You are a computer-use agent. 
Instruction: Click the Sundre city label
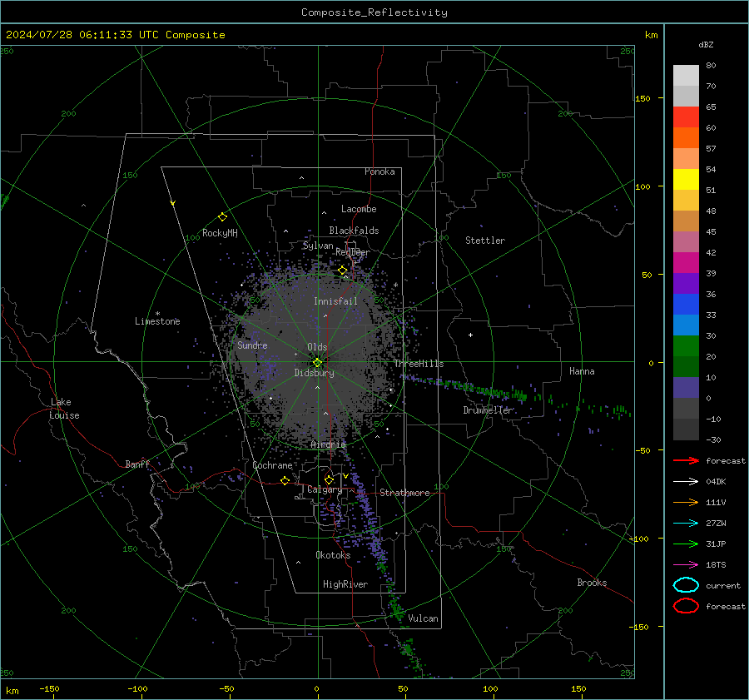pyautogui.click(x=252, y=345)
